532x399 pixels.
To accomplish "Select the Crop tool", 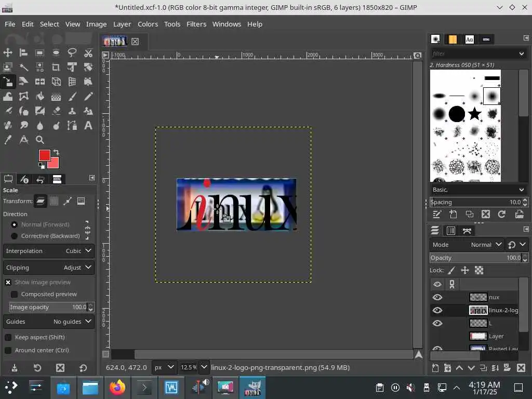I will coord(56,67).
